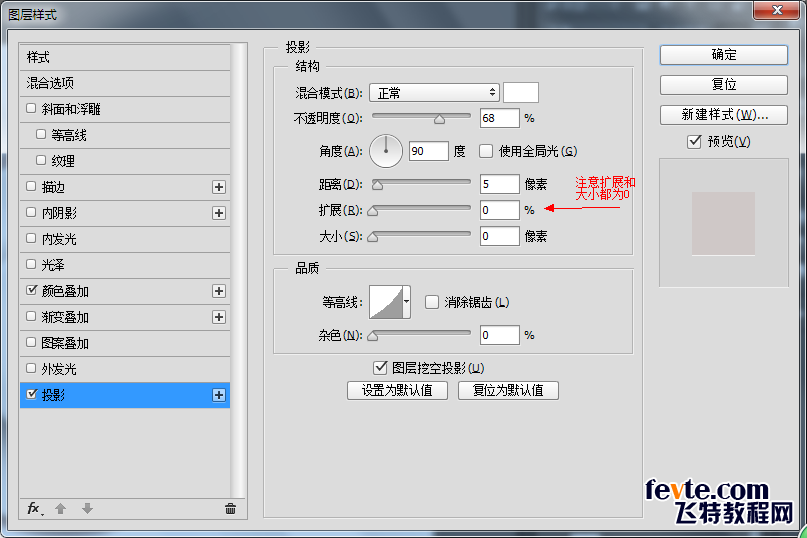
Task: Click 扩展 percent input field
Action: 500,210
